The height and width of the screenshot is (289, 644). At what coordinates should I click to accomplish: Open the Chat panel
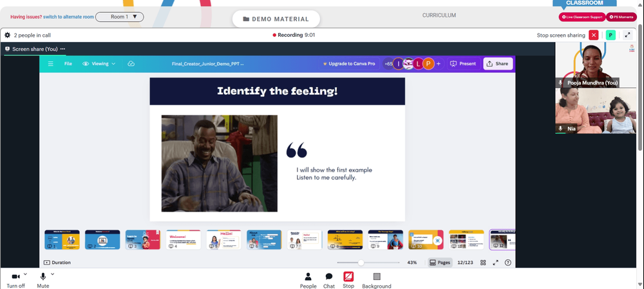click(328, 280)
